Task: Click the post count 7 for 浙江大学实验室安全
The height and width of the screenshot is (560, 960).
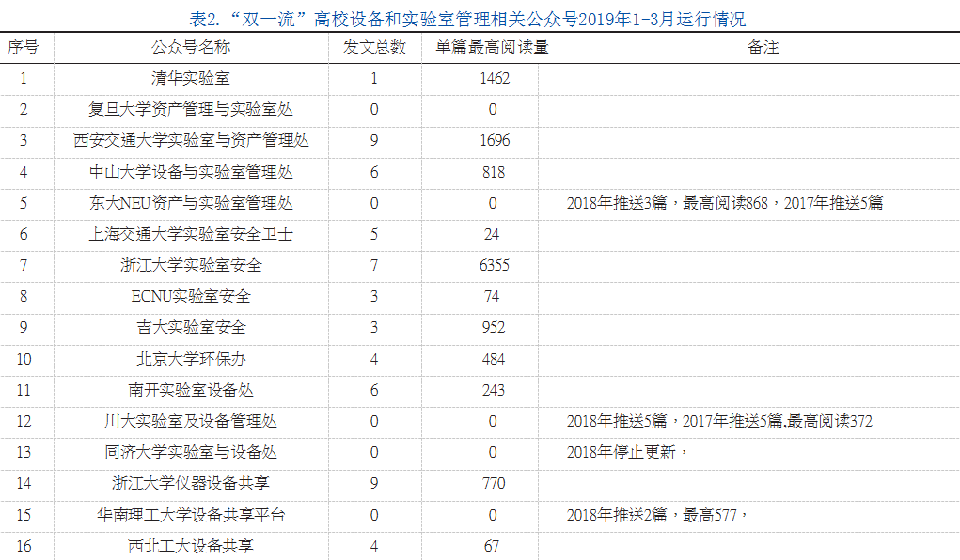Action: [x=374, y=265]
